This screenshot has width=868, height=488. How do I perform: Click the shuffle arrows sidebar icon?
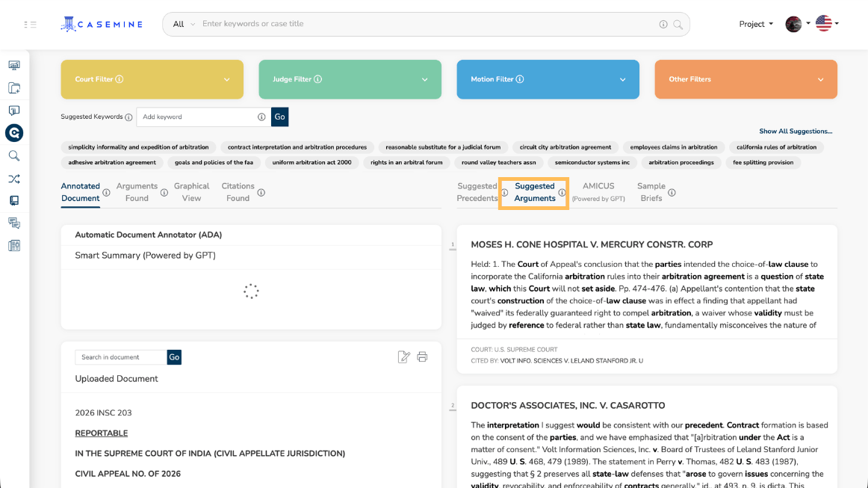(x=14, y=179)
